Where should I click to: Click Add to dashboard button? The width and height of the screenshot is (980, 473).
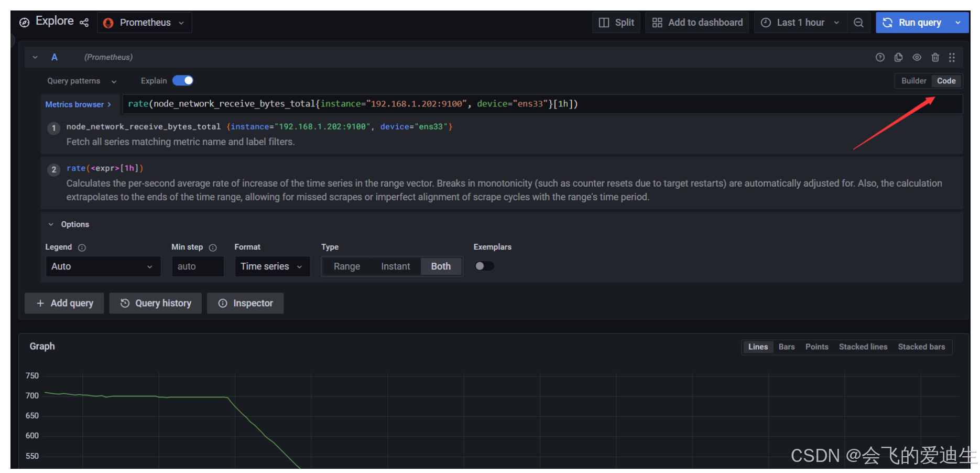[x=697, y=23]
